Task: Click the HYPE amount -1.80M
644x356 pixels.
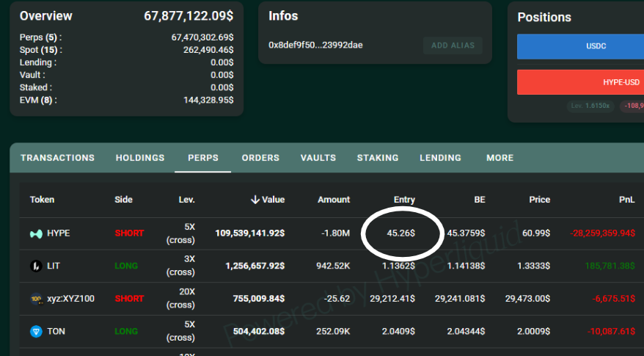Action: click(x=335, y=233)
